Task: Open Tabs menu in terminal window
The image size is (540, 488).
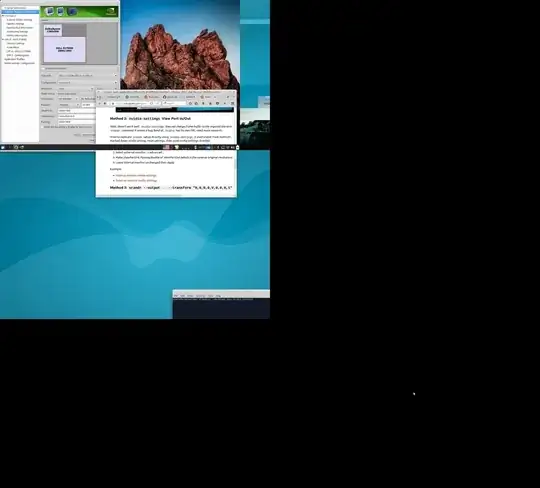Action: tap(210, 296)
